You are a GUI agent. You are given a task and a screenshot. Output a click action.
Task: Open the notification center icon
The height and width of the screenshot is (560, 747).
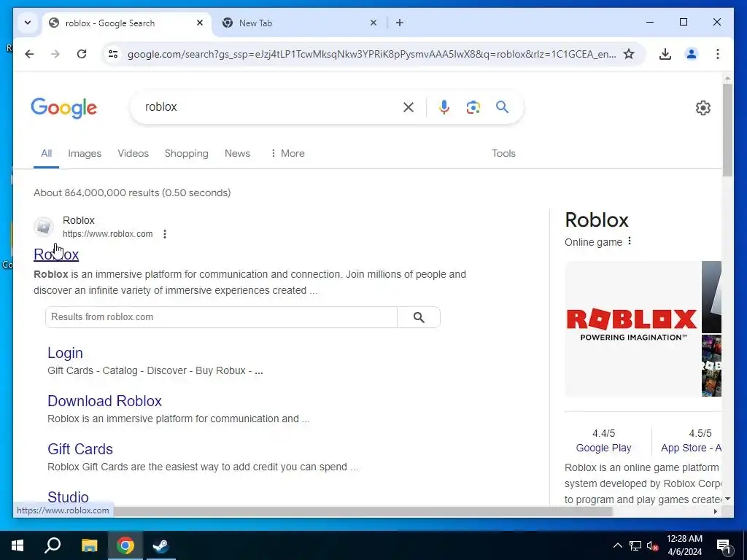click(x=724, y=545)
